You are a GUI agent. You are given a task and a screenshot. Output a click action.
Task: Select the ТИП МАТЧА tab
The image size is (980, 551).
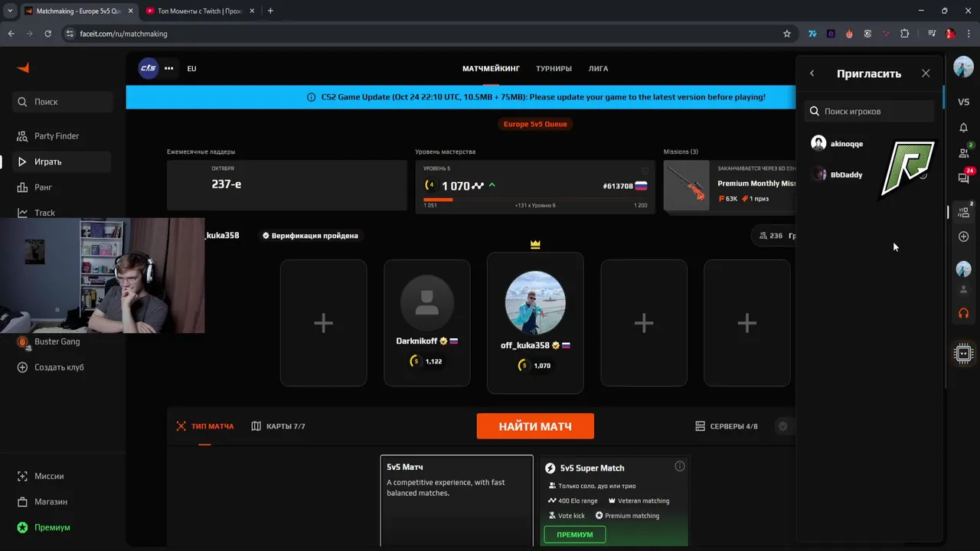click(205, 426)
